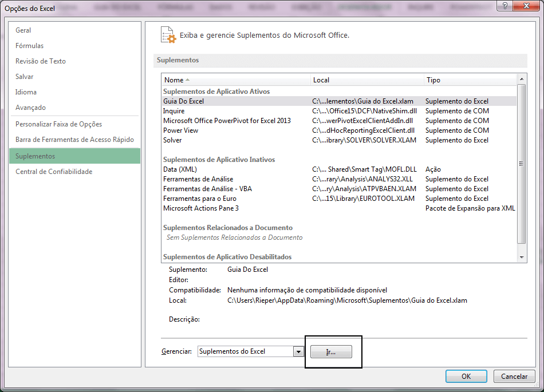This screenshot has width=544, height=392.
Task: Open the Gerenciar dropdown arrow
Action: (x=298, y=351)
